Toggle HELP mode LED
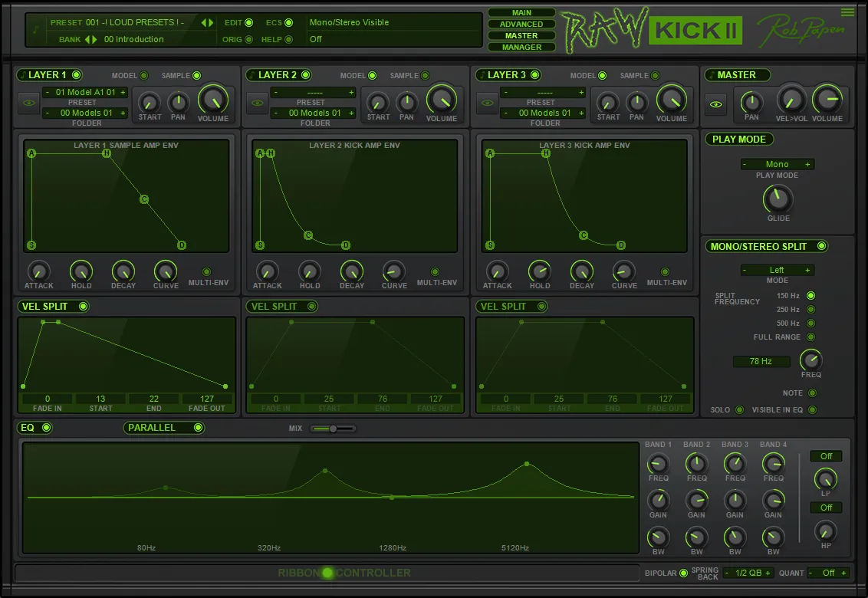The image size is (868, 598). coord(288,39)
